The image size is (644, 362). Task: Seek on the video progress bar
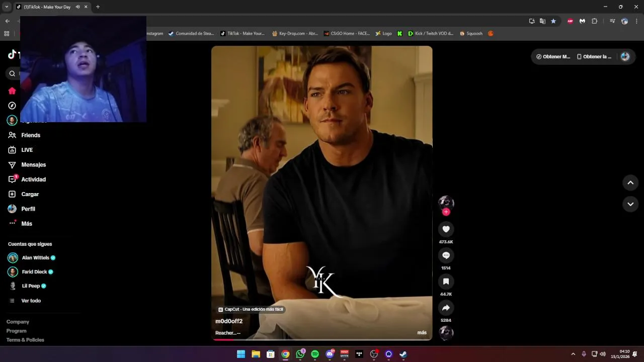click(322, 339)
